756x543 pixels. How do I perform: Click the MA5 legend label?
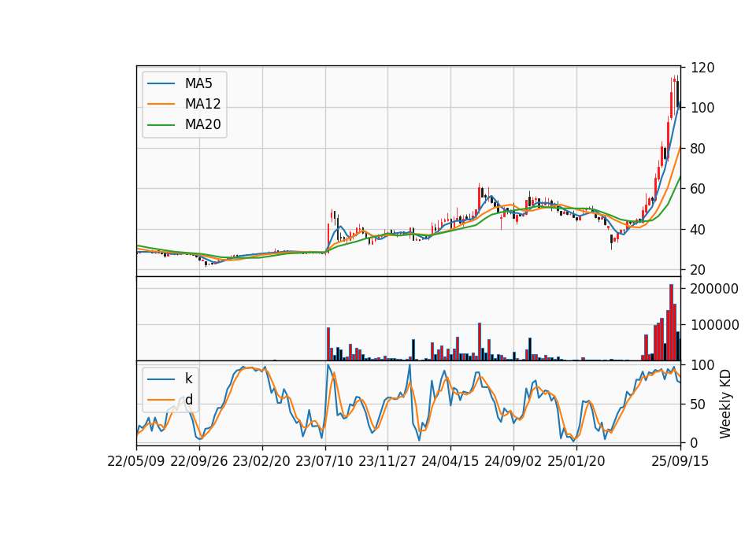coord(198,83)
